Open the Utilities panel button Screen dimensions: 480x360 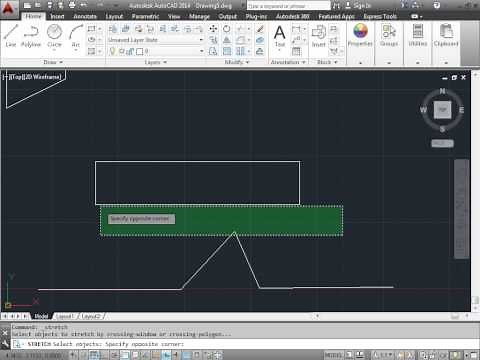click(x=418, y=35)
